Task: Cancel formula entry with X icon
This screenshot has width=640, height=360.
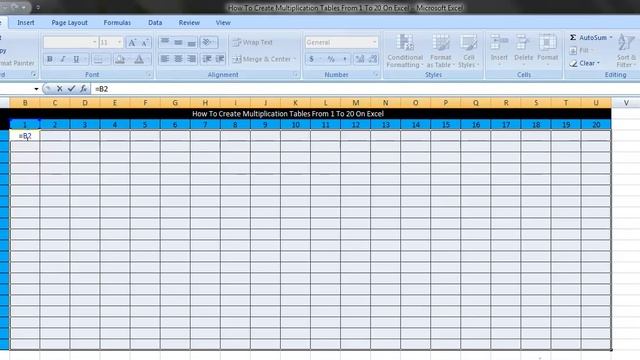Action: coord(60,89)
